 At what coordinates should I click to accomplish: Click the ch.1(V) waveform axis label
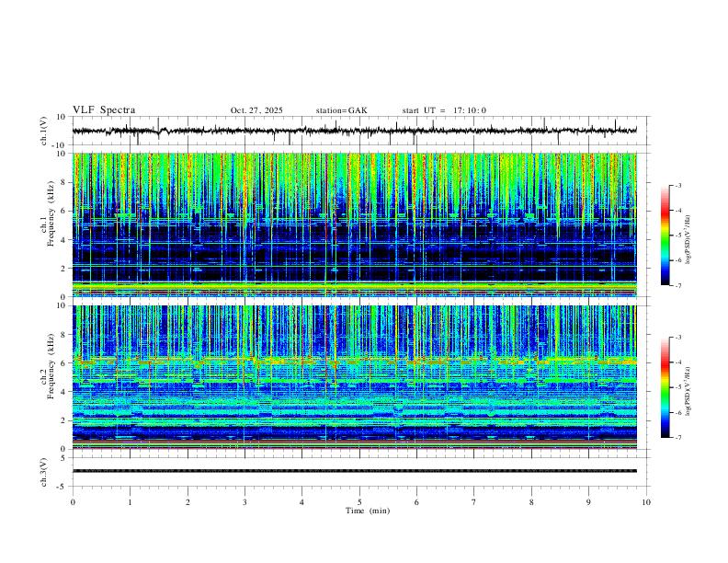pos(44,131)
